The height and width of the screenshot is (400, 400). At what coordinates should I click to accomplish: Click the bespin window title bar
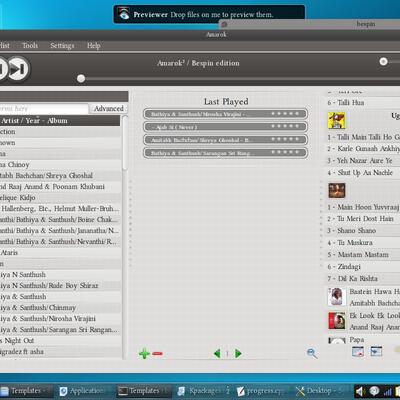pyautogui.click(x=309, y=24)
